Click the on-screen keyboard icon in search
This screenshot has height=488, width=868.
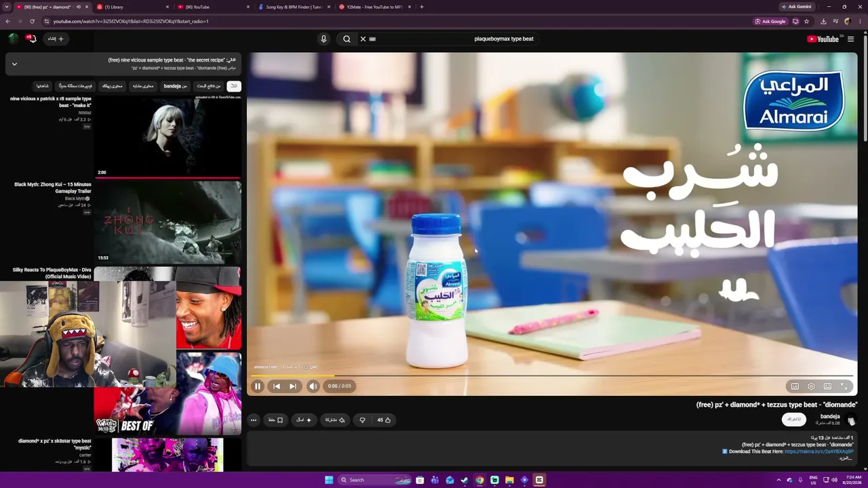click(x=372, y=39)
